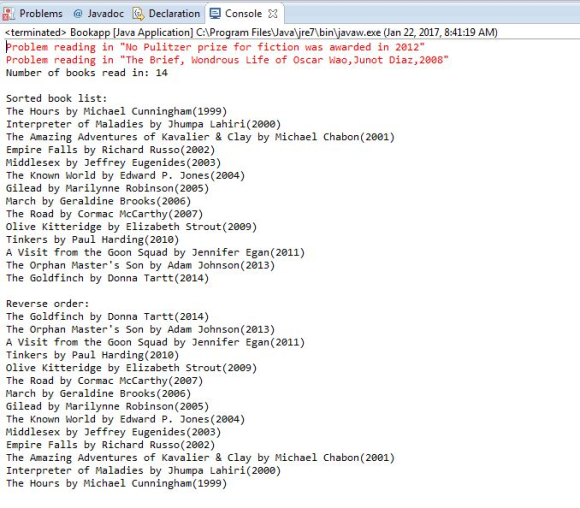Click 'Olive Kitteridge' line in sorted list
Viewport: 580px width, 508px height.
[x=131, y=227]
